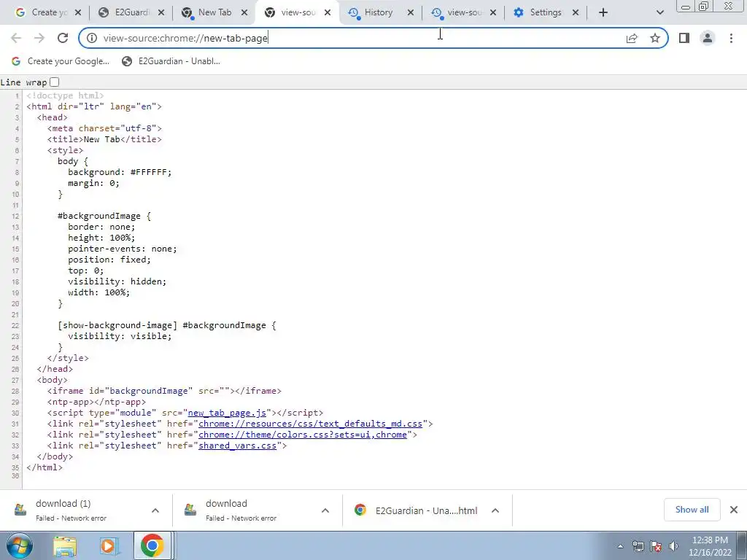Open the Action Center flag icon
Screen dimensions: 747x560
coord(656,546)
